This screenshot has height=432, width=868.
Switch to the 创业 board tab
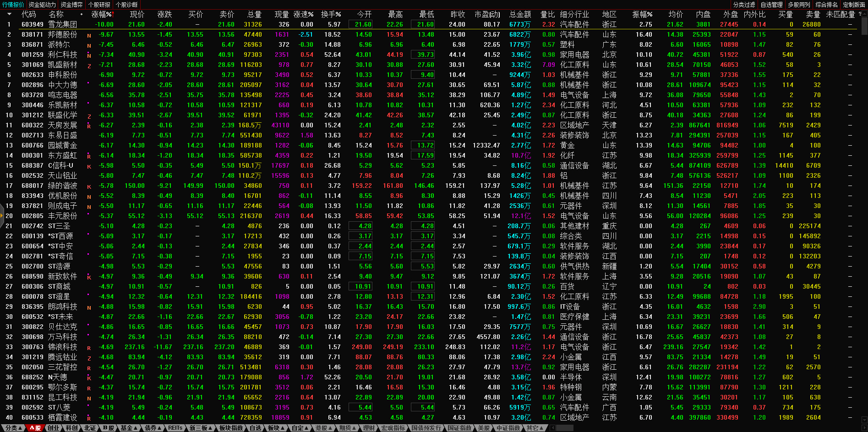click(54, 428)
